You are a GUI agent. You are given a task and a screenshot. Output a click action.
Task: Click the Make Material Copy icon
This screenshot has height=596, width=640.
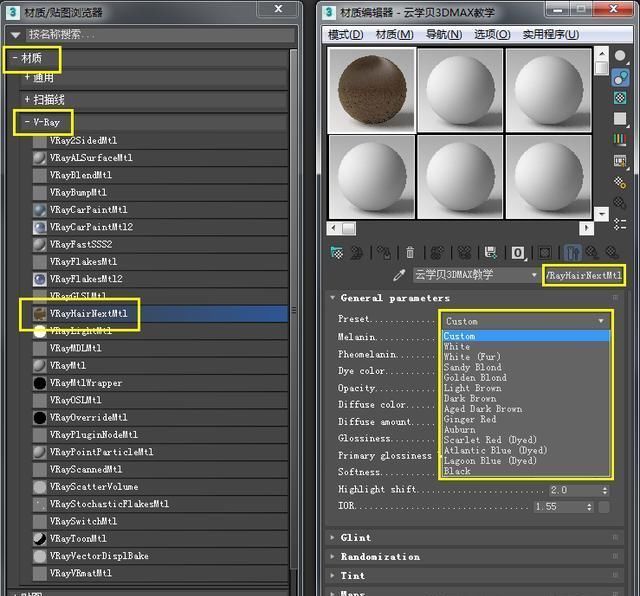(437, 253)
